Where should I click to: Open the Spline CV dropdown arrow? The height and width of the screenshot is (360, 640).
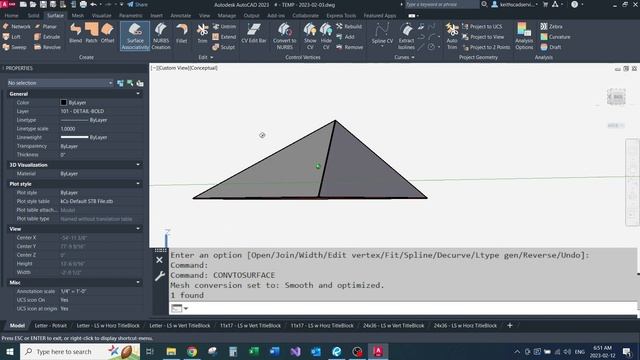[382, 47]
